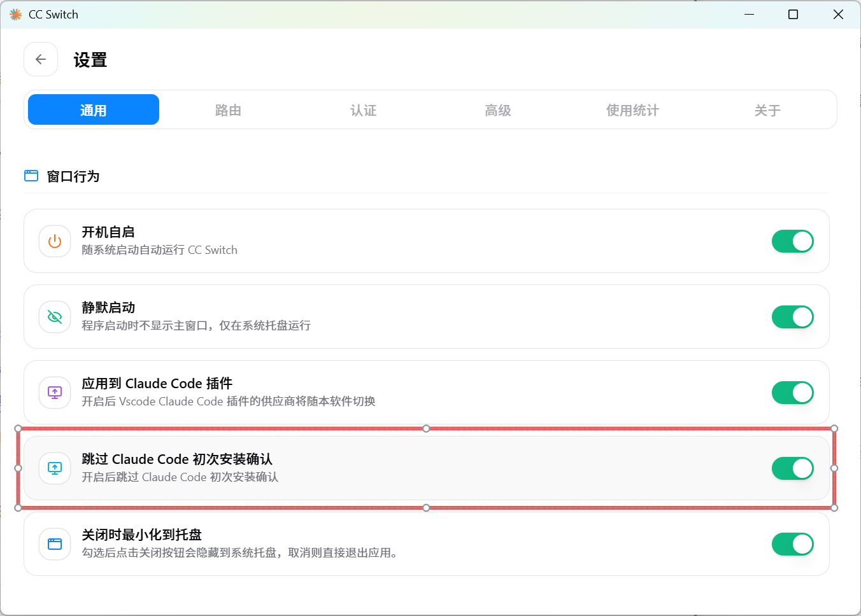Maximize the CC Switch window
The image size is (861, 616).
coord(793,14)
